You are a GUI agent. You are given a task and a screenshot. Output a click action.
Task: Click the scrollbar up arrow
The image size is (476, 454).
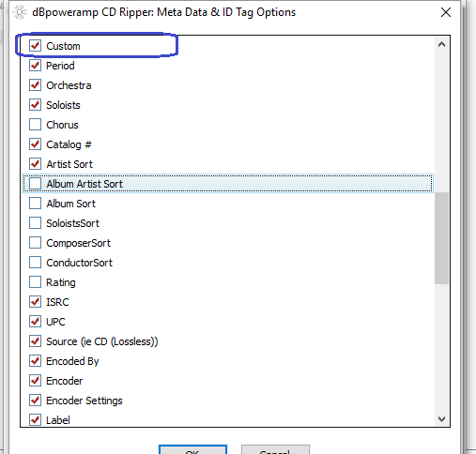[441, 44]
